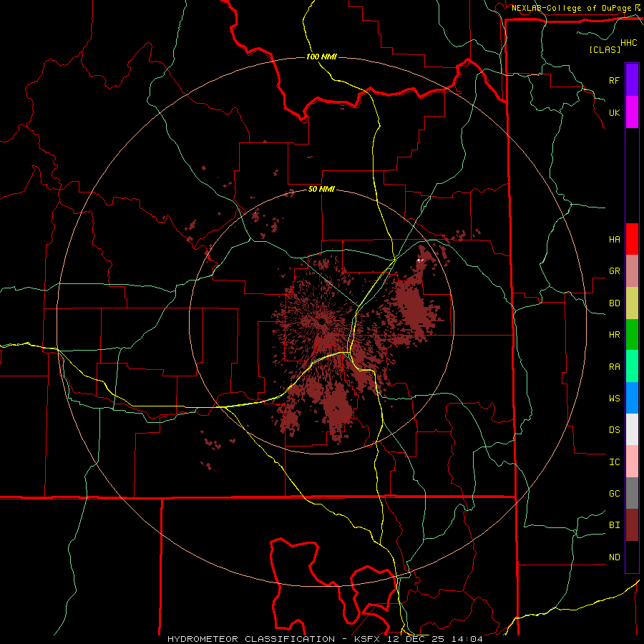Click the HHC product label
The height and width of the screenshot is (644, 644).
pyautogui.click(x=628, y=43)
